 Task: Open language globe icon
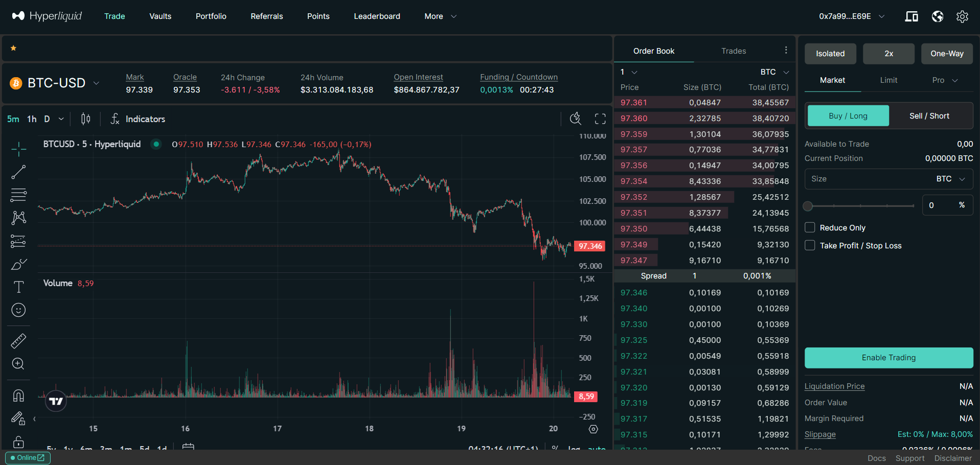938,16
